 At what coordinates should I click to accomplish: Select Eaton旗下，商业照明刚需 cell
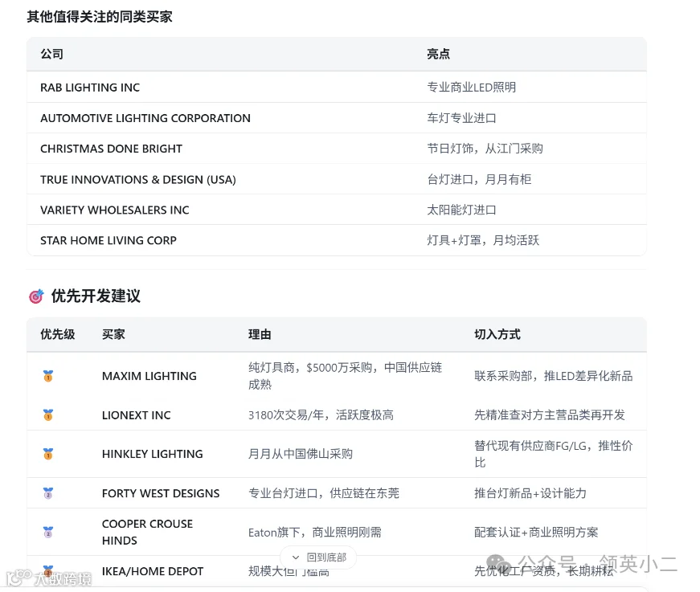point(315,532)
